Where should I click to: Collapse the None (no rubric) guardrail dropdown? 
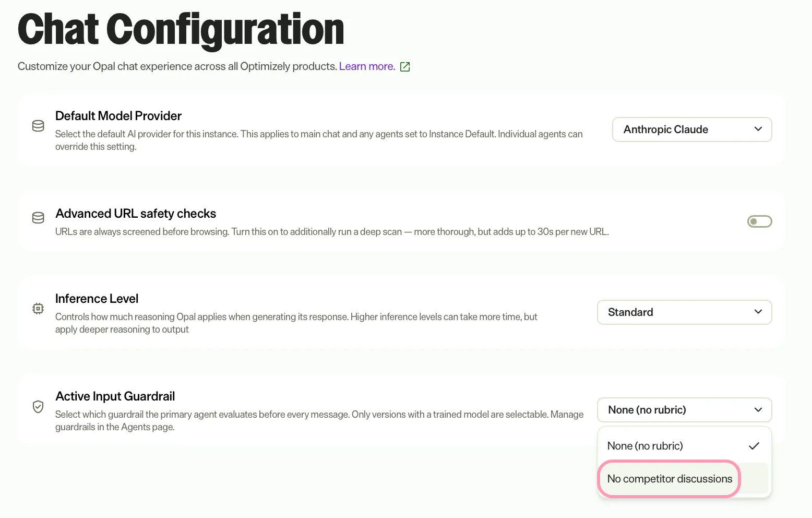pyautogui.click(x=684, y=410)
